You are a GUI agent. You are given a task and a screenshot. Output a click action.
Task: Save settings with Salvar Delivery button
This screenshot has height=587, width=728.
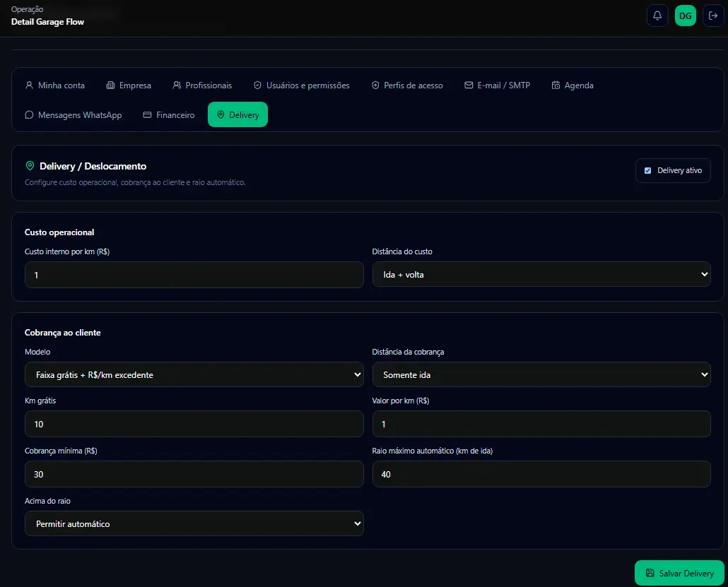pos(679,573)
